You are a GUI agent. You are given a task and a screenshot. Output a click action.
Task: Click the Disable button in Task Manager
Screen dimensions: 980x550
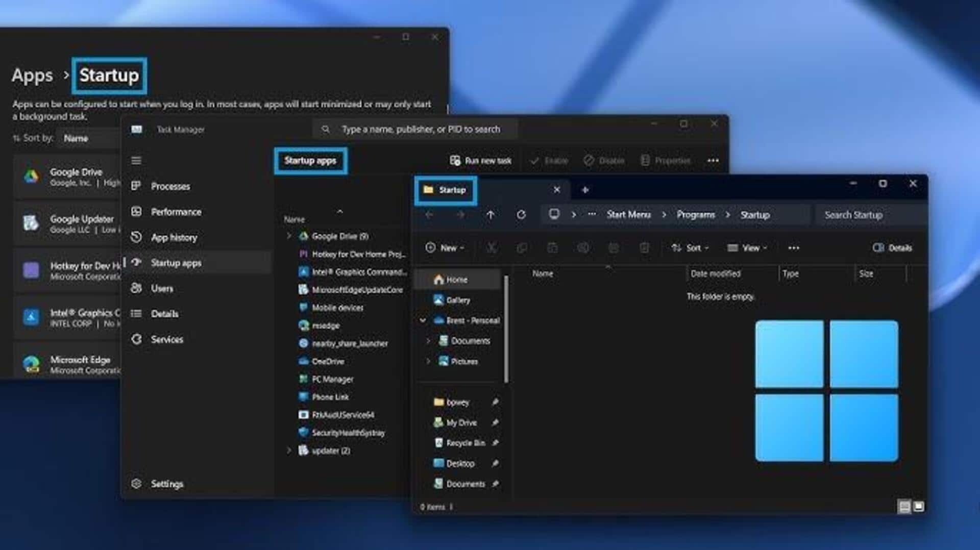click(x=604, y=161)
